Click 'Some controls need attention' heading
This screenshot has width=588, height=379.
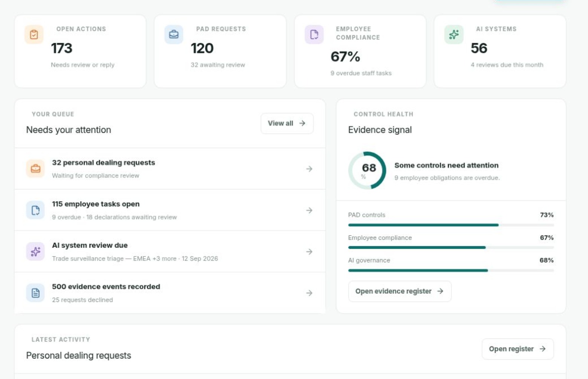pyautogui.click(x=446, y=165)
